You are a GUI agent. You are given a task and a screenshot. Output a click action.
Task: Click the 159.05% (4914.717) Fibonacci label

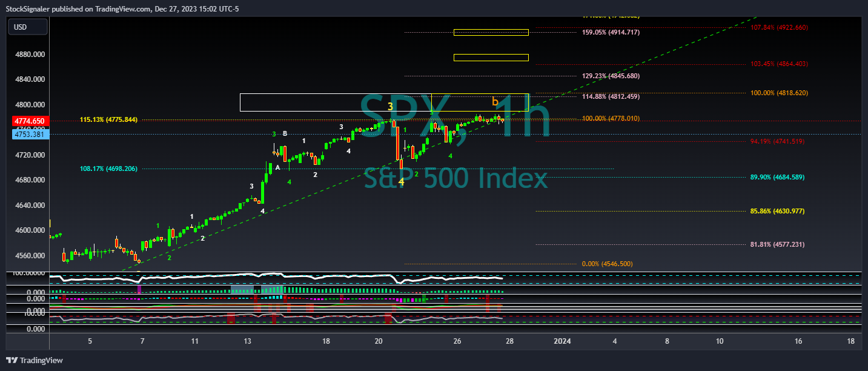tap(611, 32)
